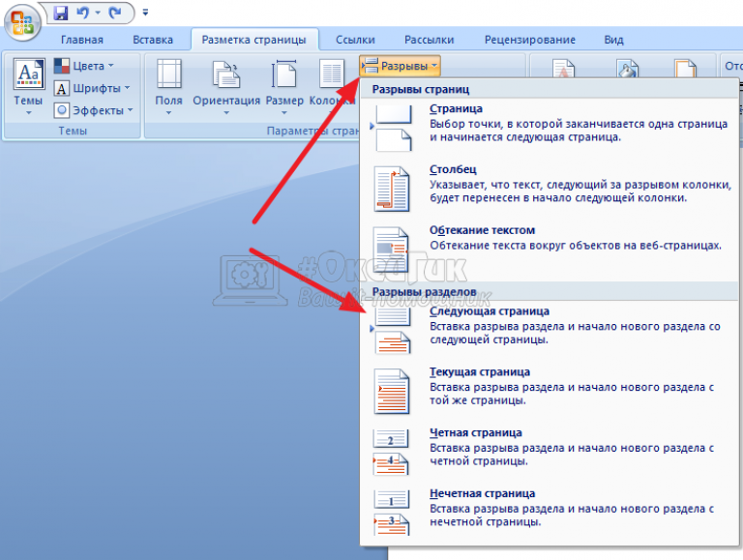Expand the Цвета dropdown arrow

tap(111, 66)
